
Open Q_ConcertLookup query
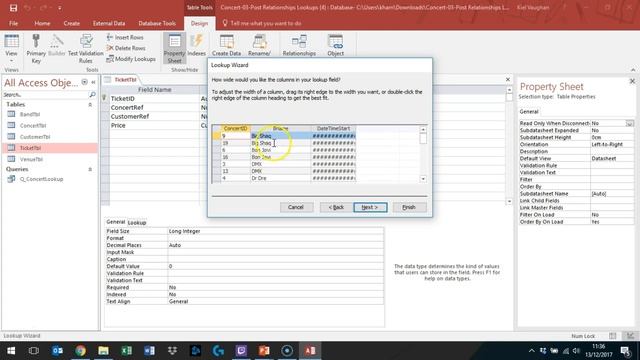pos(41,179)
